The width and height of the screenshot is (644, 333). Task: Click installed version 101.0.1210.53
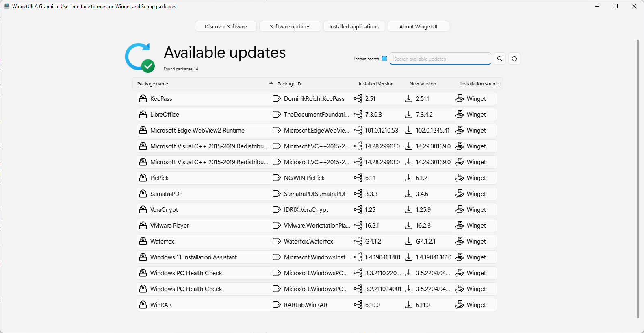tap(382, 131)
